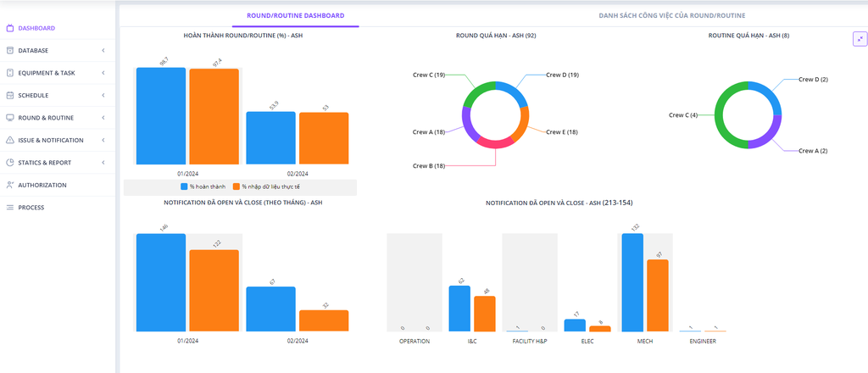The image size is (868, 373).
Task: Expand the Round & Routine chevron
Action: 103,118
